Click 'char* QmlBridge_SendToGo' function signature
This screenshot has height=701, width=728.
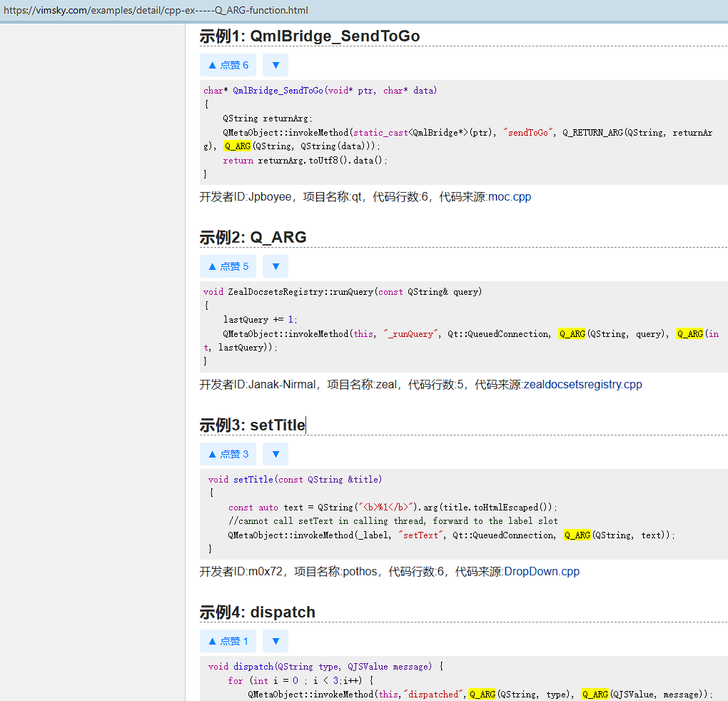point(320,91)
